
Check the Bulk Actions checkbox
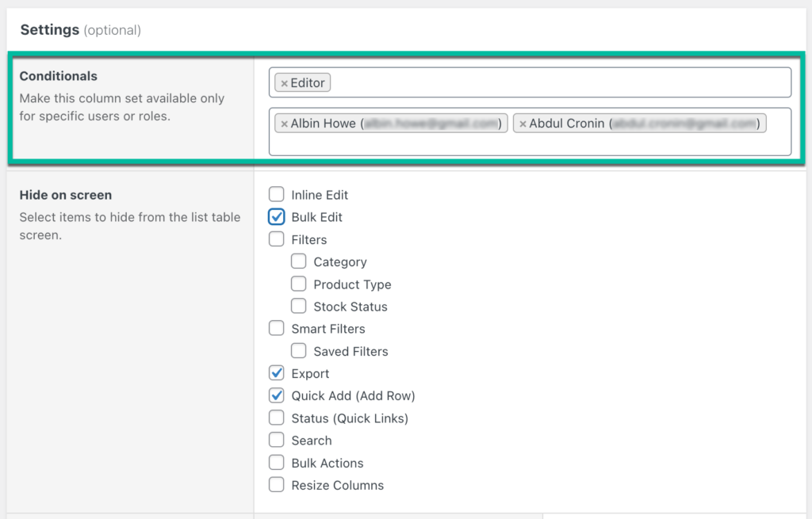point(276,462)
